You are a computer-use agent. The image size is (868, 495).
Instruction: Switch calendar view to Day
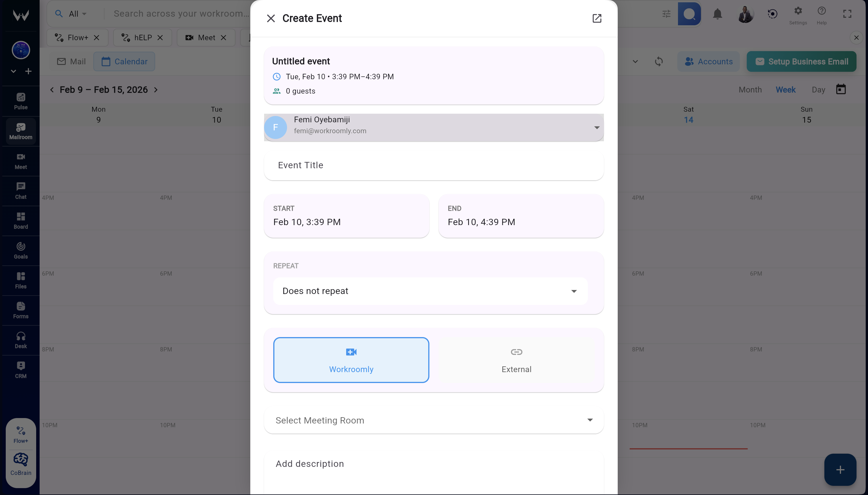click(818, 89)
